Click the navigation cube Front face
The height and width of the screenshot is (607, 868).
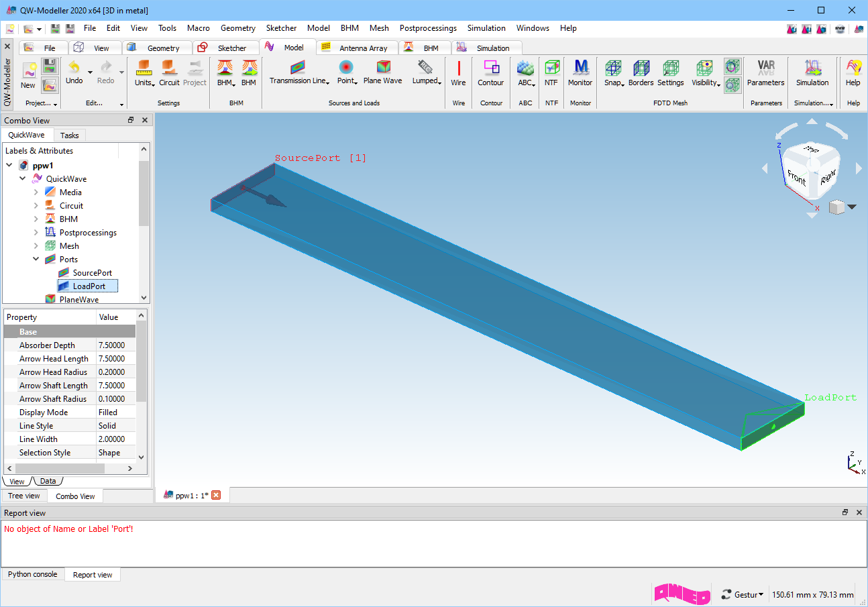(797, 178)
